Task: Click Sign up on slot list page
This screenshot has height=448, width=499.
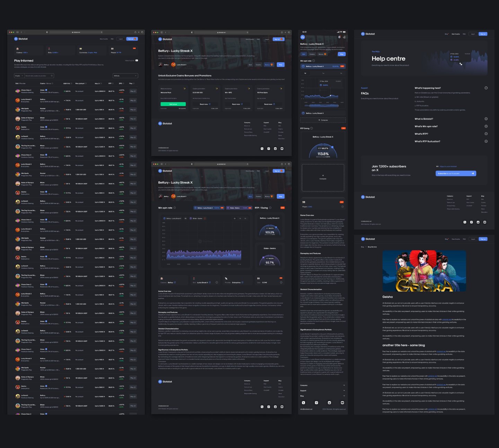Action: (x=132, y=39)
